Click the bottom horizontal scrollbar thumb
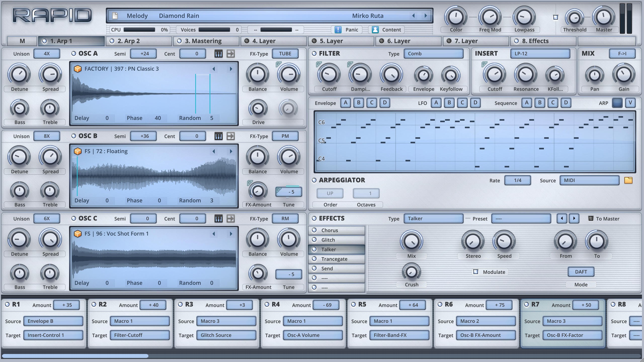 click(x=75, y=356)
